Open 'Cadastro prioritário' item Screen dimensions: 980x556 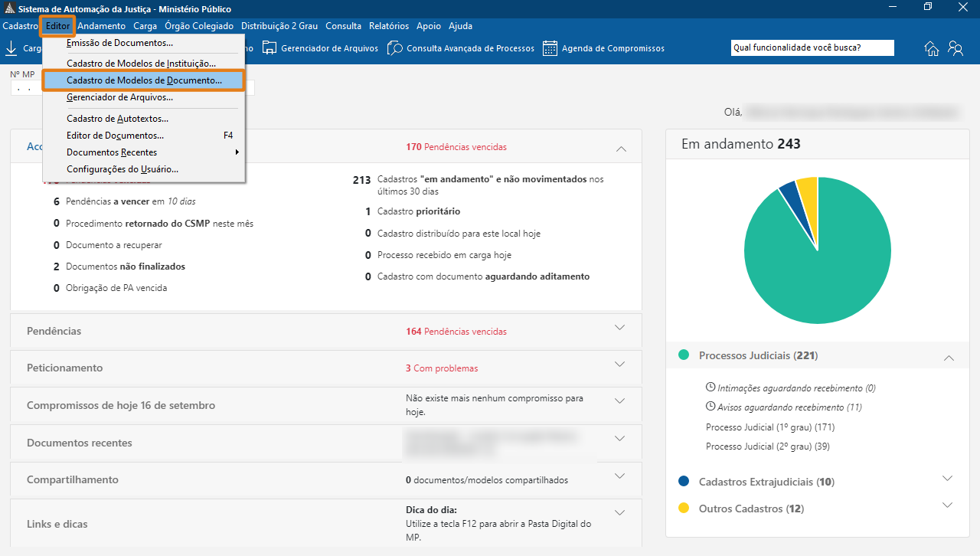point(419,211)
